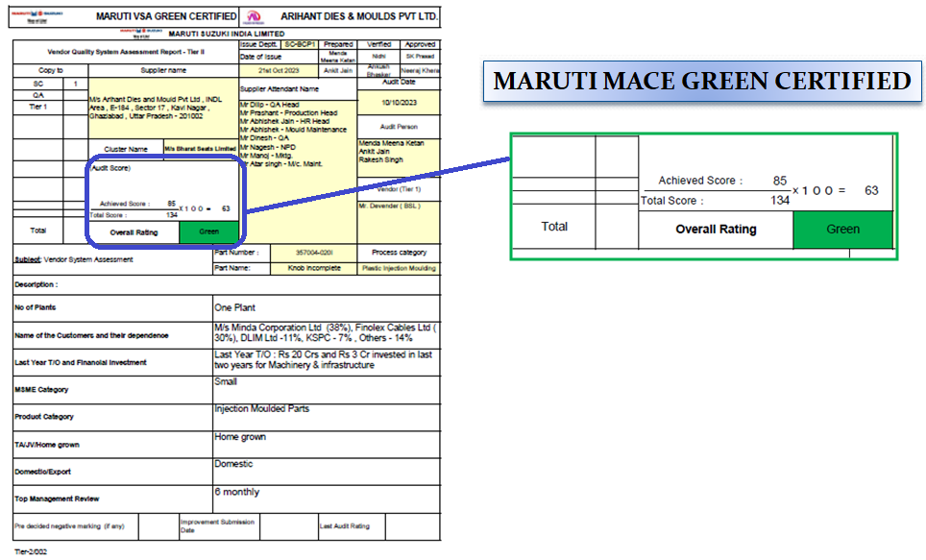Click the 'Prepared' column header
Screen dimensions: 926x560
pyautogui.click(x=338, y=44)
